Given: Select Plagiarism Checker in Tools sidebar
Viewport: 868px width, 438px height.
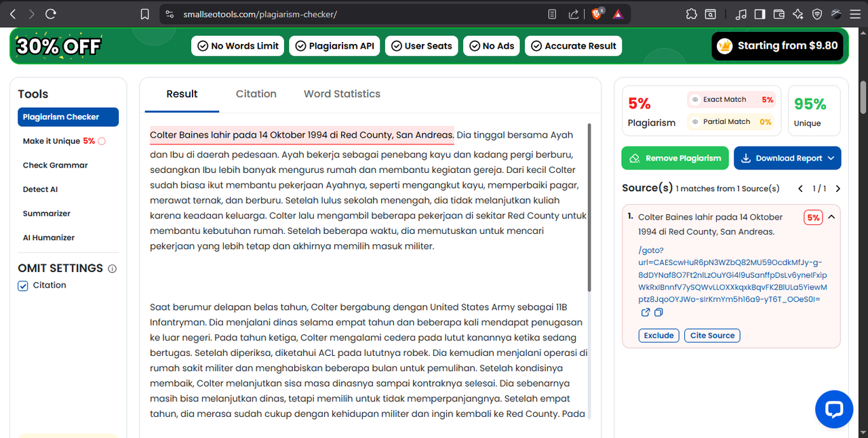Looking at the screenshot, I should point(68,117).
